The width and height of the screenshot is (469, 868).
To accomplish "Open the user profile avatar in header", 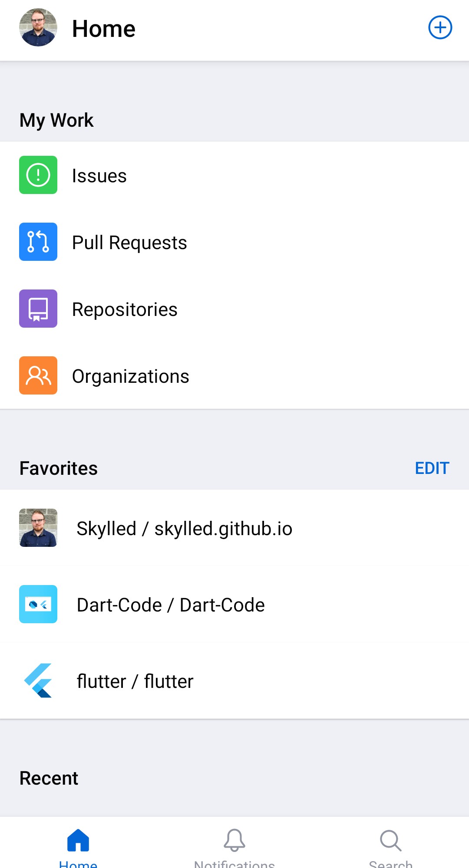I will (x=38, y=28).
